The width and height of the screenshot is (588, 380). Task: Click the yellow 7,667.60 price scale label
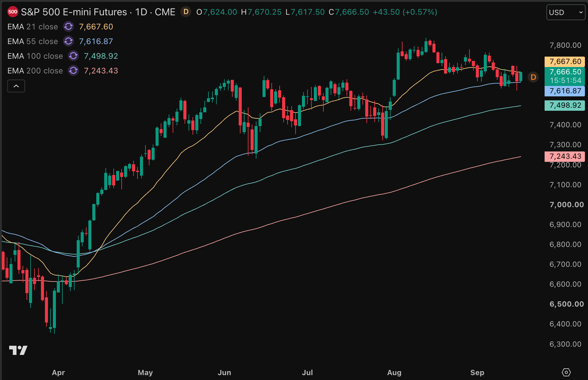[x=565, y=61]
